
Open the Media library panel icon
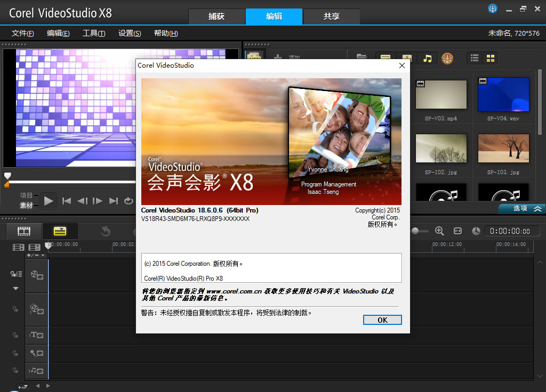click(x=254, y=56)
